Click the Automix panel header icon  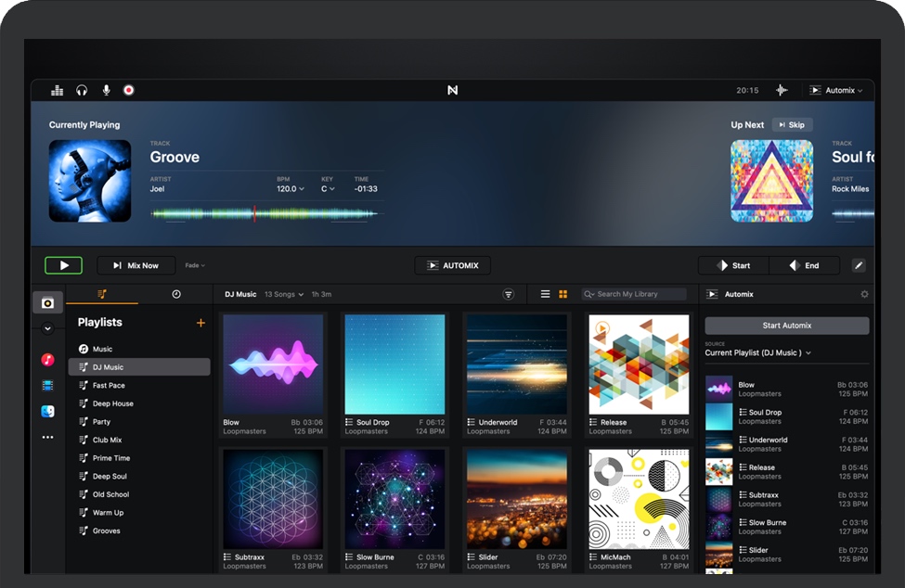click(x=712, y=295)
